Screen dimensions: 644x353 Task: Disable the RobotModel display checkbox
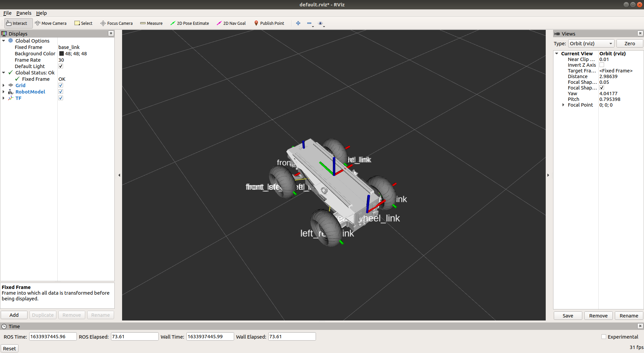pos(61,92)
